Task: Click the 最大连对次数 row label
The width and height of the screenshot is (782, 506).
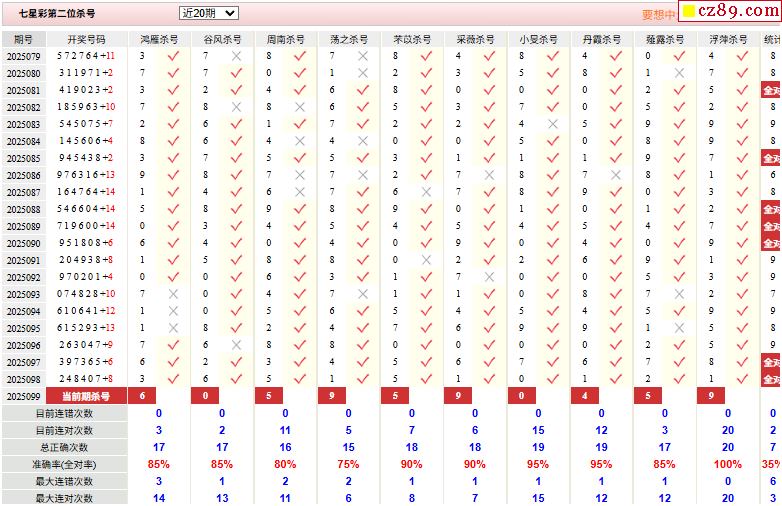Action: coord(64,498)
